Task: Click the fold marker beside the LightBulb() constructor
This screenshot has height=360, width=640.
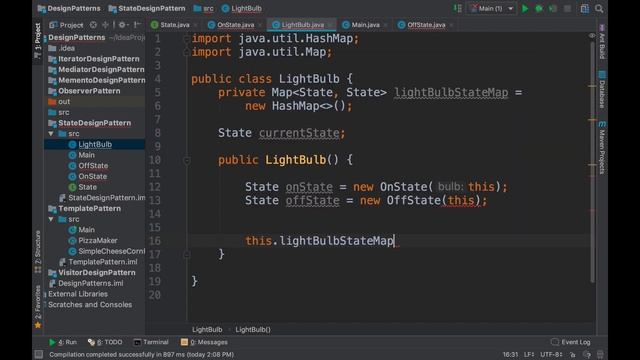Action: (187, 160)
